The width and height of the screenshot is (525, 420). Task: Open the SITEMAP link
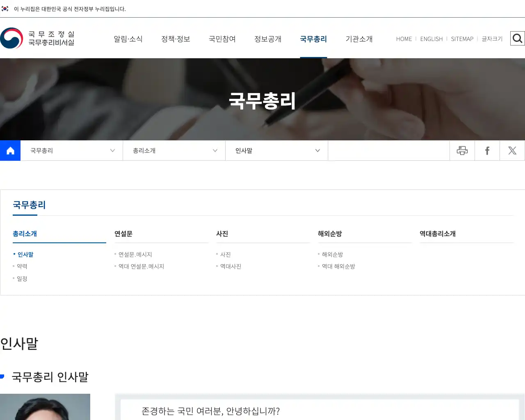(462, 39)
